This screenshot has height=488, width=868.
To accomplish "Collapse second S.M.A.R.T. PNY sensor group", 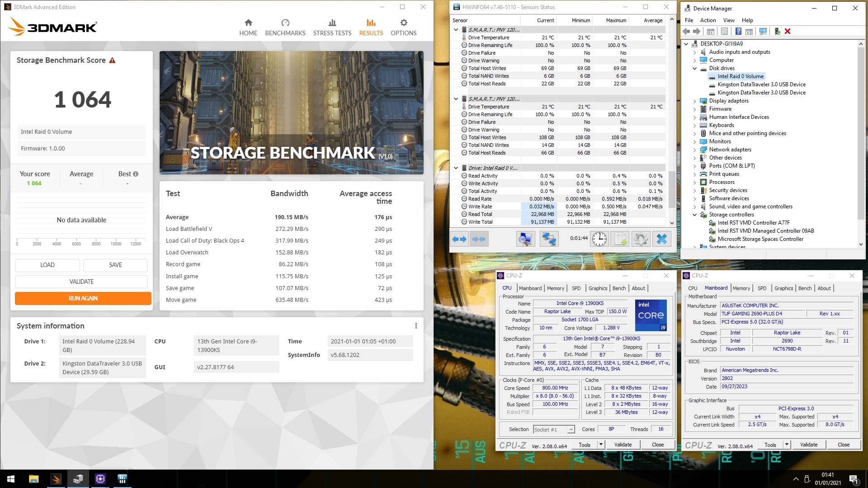I will pyautogui.click(x=456, y=99).
